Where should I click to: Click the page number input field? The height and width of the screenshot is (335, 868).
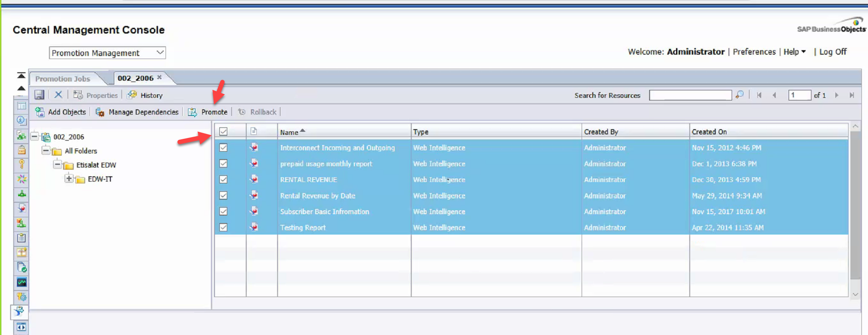tap(800, 95)
